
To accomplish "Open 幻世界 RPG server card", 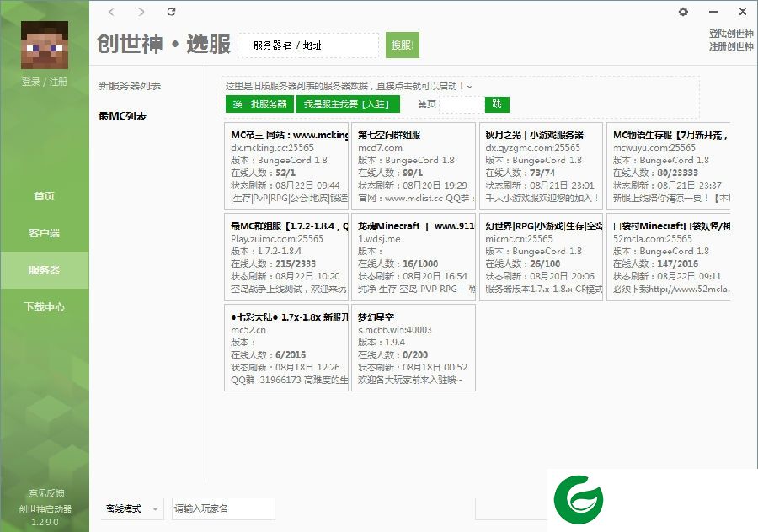I will click(x=541, y=257).
